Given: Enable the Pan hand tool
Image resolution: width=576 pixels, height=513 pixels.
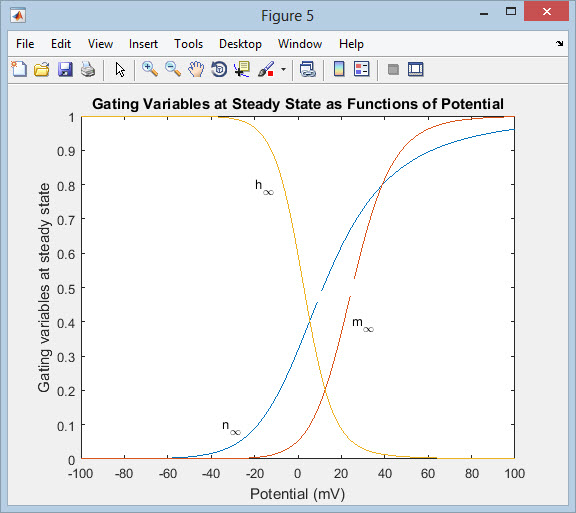Looking at the screenshot, I should click(x=196, y=69).
